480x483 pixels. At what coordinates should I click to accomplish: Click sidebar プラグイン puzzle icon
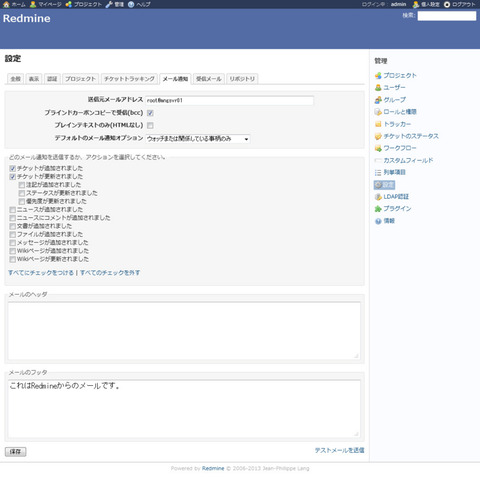pyautogui.click(x=378, y=209)
